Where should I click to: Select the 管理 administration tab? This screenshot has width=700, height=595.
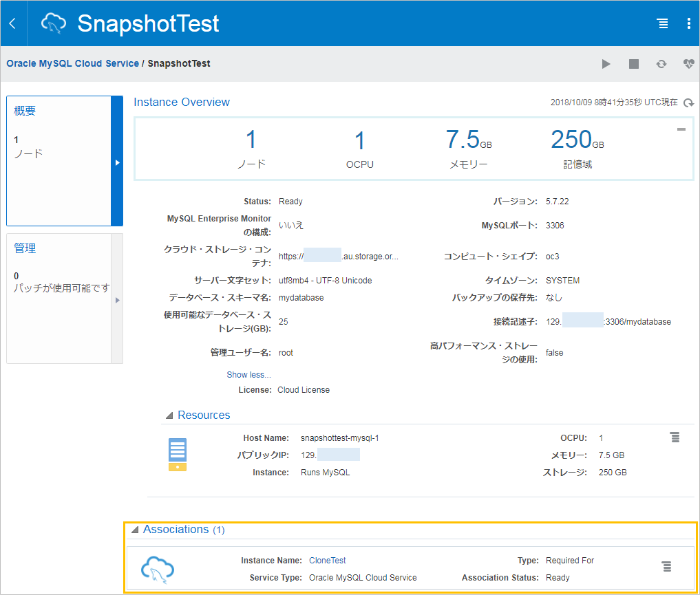tap(59, 299)
